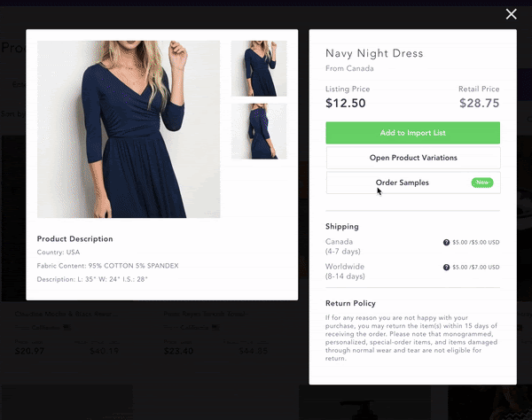Click the $12.50 listing price
The image size is (532, 420).
pyautogui.click(x=346, y=103)
